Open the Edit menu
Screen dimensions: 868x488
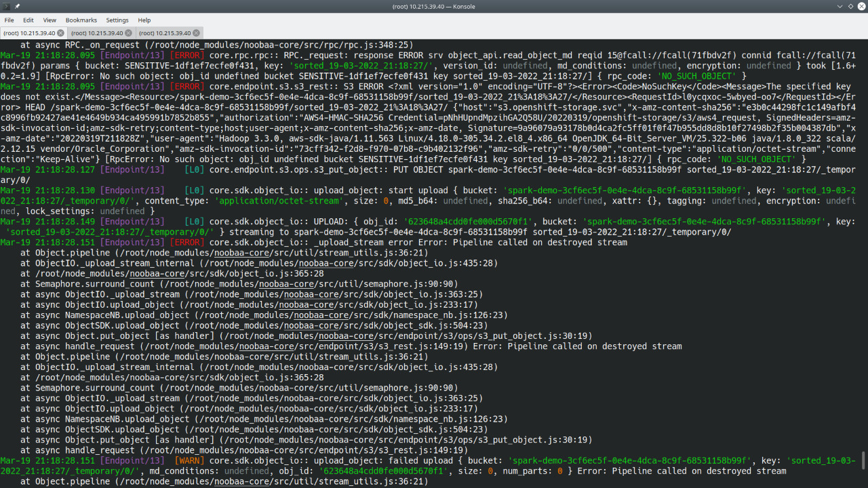pos(28,20)
